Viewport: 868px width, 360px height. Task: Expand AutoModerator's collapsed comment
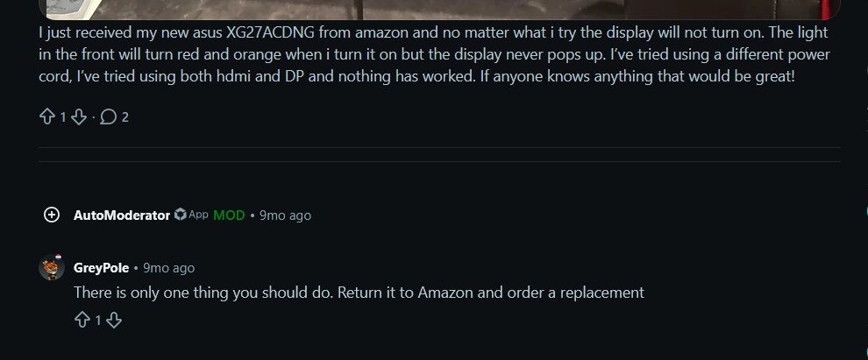52,215
